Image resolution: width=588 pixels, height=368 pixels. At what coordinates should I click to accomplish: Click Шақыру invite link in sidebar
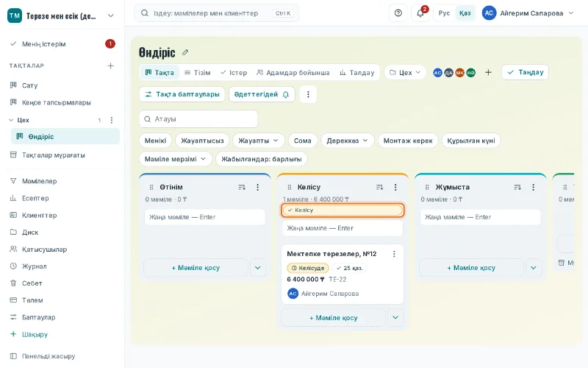coord(35,334)
